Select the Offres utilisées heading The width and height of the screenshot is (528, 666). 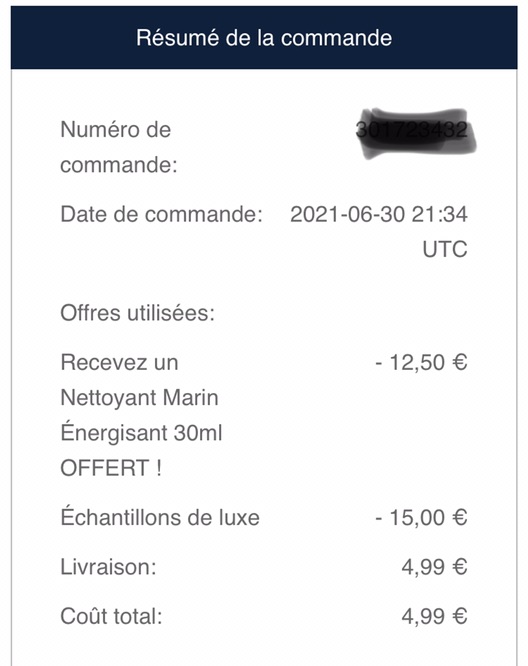(x=138, y=313)
